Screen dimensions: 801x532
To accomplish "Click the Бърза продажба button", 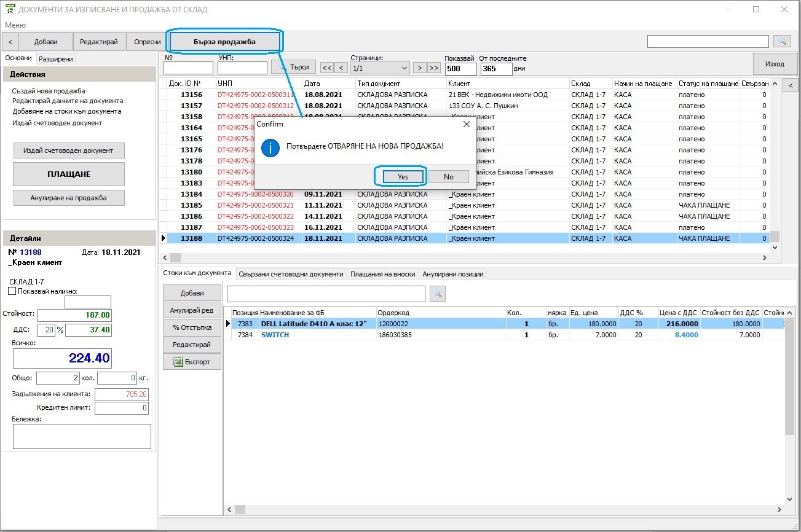I will (x=225, y=42).
